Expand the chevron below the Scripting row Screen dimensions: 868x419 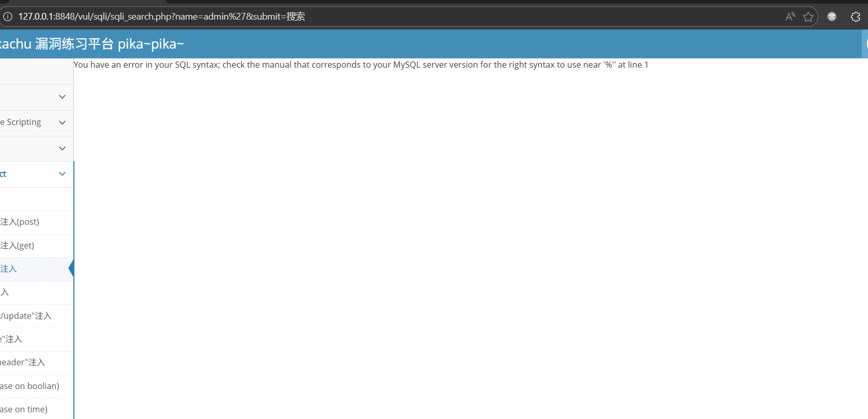(x=62, y=148)
